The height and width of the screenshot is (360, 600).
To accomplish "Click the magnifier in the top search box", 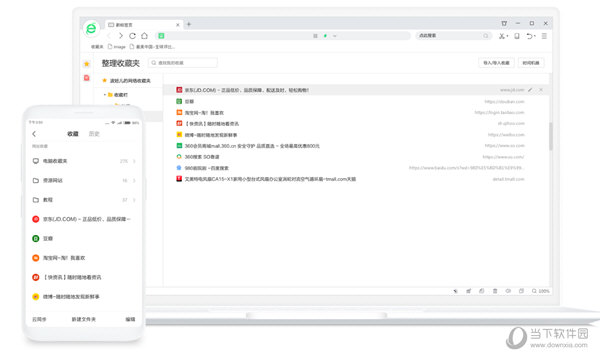I will [486, 36].
